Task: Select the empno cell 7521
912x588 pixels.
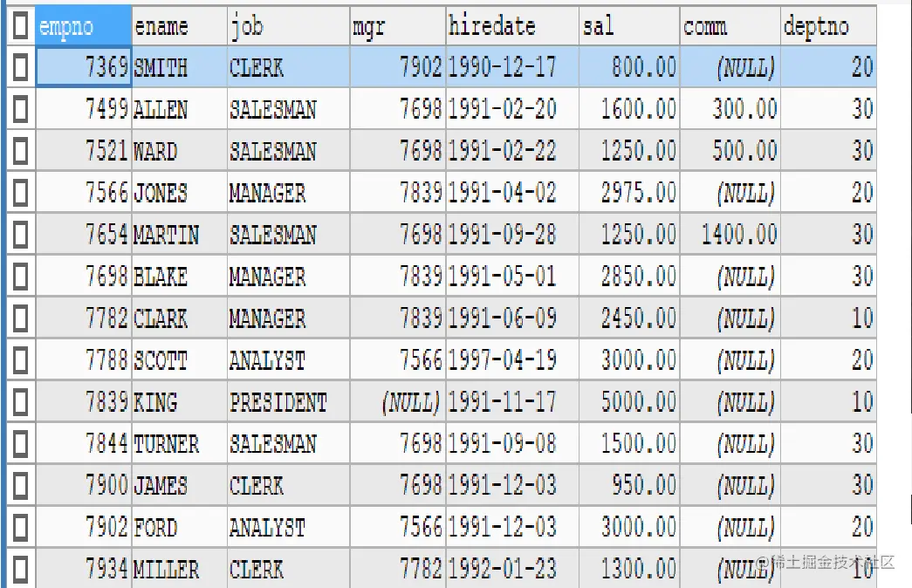Action: coord(84,151)
